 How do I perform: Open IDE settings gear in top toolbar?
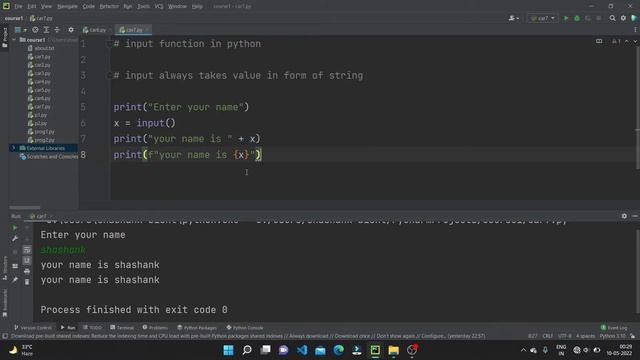pyautogui.click(x=623, y=18)
